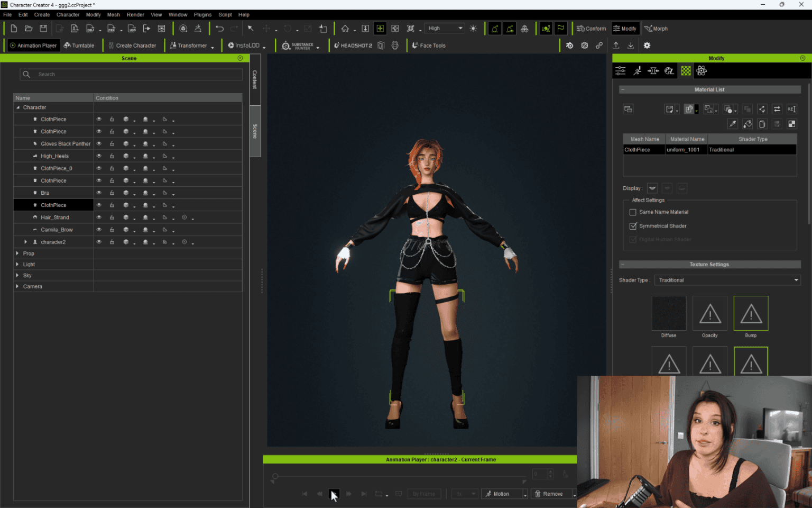The image size is (812, 508).
Task: Choose the paint bucket apply-material tool
Action: tap(748, 123)
